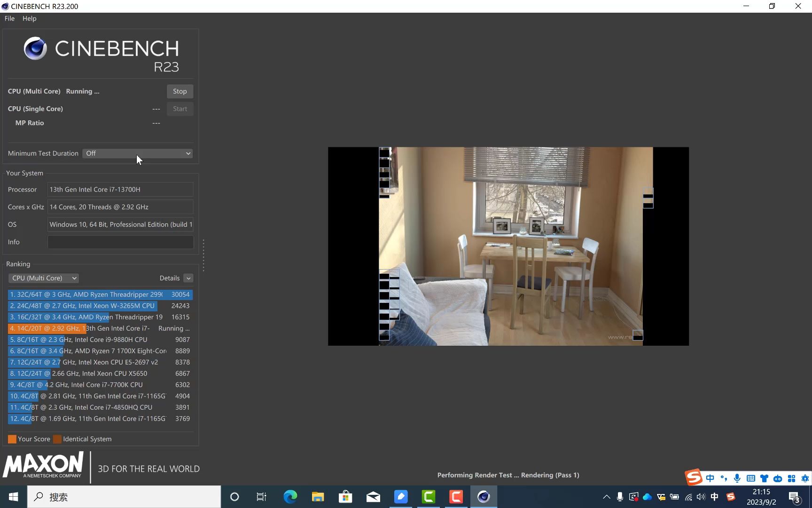The image size is (812, 508).
Task: Open the Mail app from the taskbar
Action: (x=373, y=497)
